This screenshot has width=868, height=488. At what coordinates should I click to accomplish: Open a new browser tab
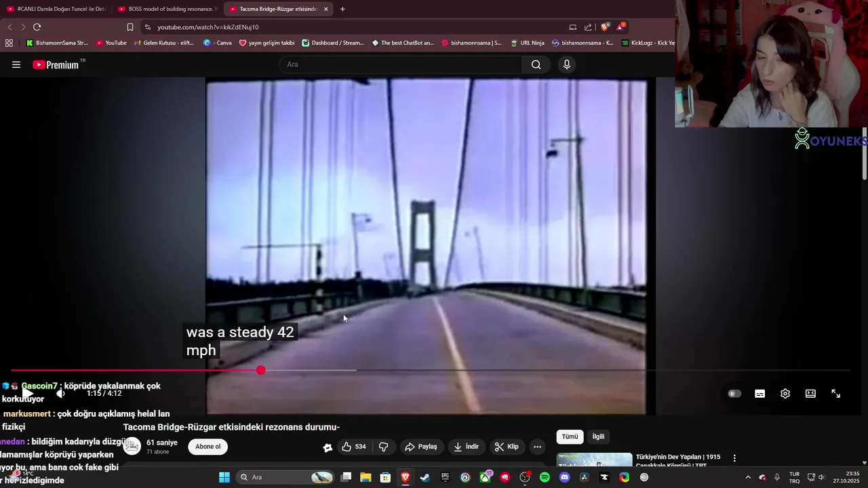pos(342,9)
